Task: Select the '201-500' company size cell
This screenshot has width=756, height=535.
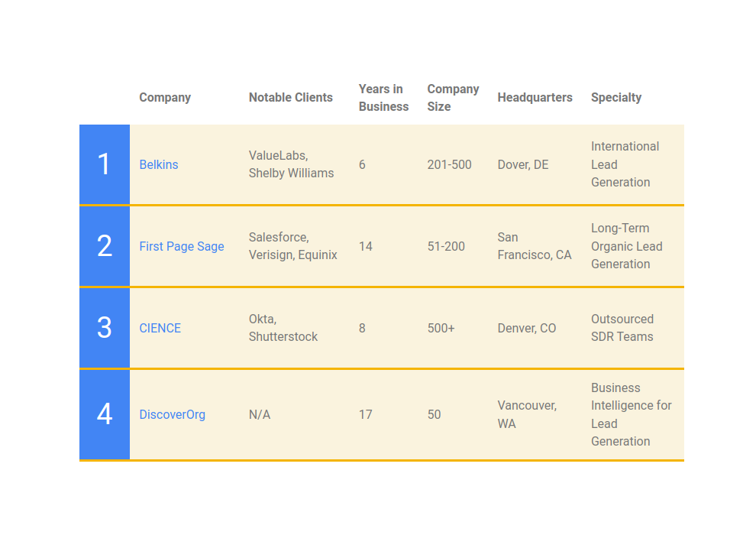Action: pos(449,164)
